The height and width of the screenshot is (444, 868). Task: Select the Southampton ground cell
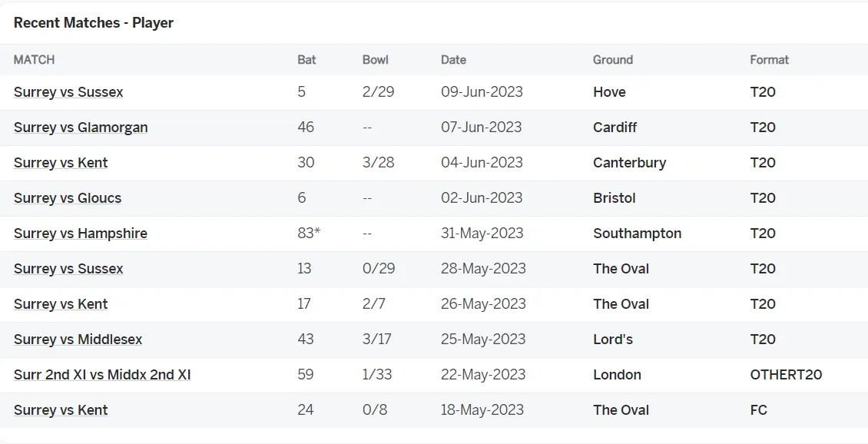pyautogui.click(x=637, y=234)
